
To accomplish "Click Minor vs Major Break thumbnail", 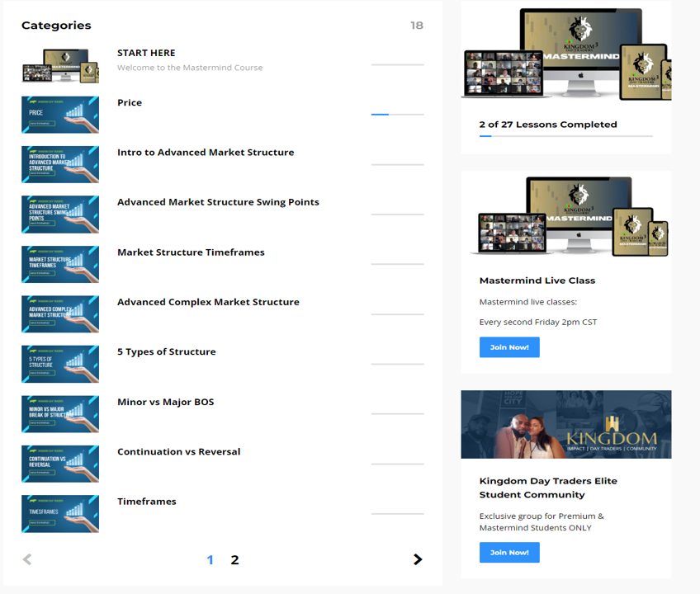I will 60,413.
